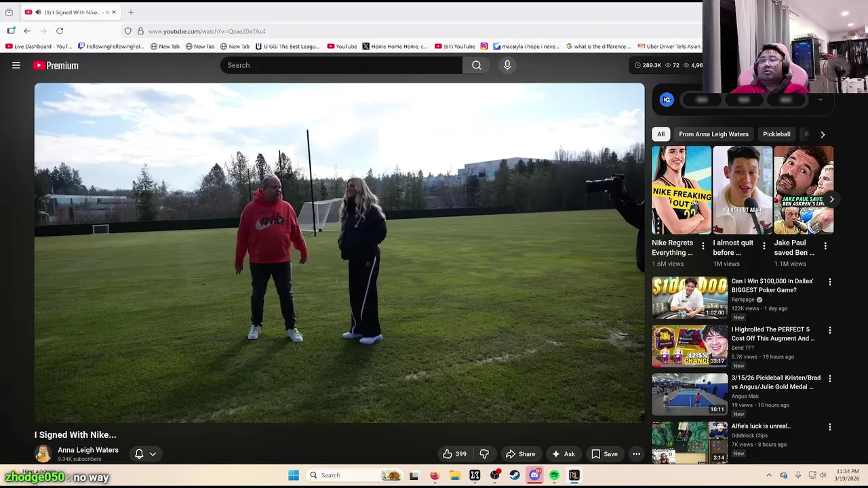Screen dimensions: 868x488
Task: Open Anna Leigh Waters channel name link
Action: [x=88, y=450]
